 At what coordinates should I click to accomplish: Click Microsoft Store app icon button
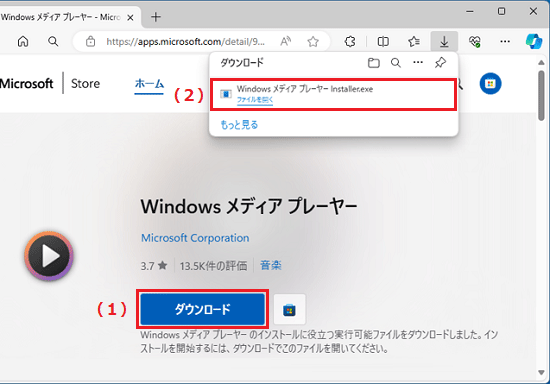(x=289, y=310)
